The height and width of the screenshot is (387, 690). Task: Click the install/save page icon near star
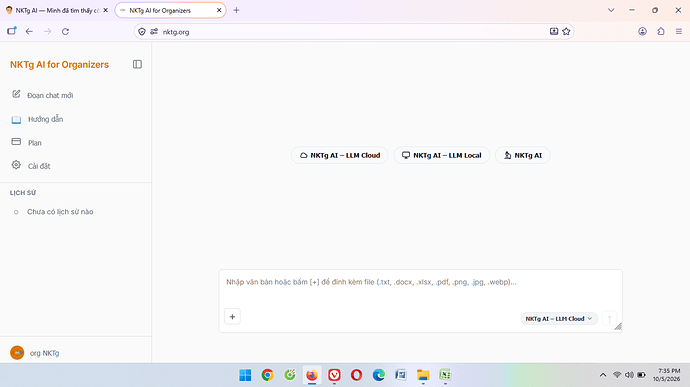554,31
